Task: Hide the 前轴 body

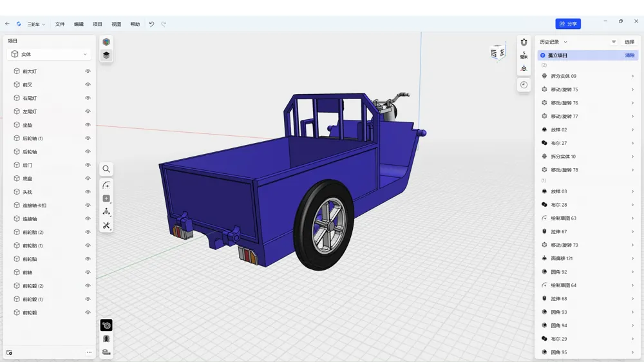Action: [88, 272]
